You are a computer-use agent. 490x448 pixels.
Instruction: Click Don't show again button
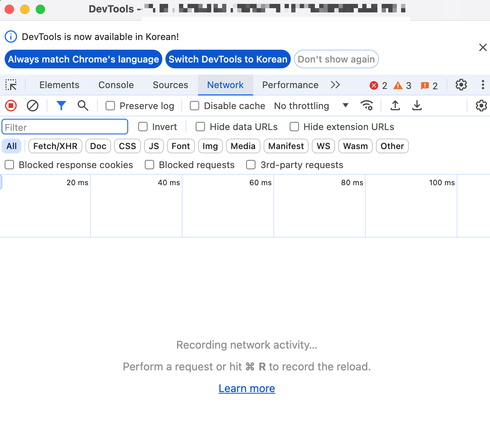coord(336,59)
